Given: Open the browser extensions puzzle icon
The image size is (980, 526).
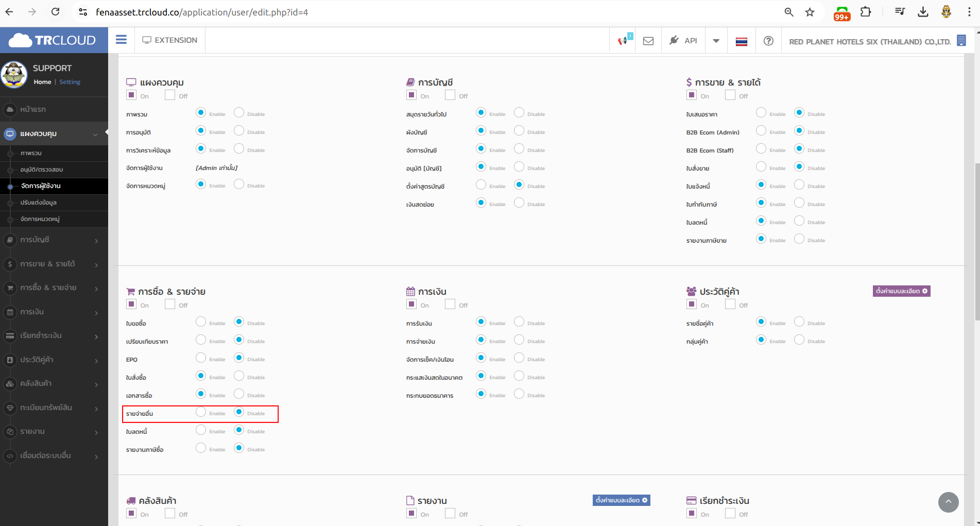Looking at the screenshot, I should pyautogui.click(x=866, y=12).
